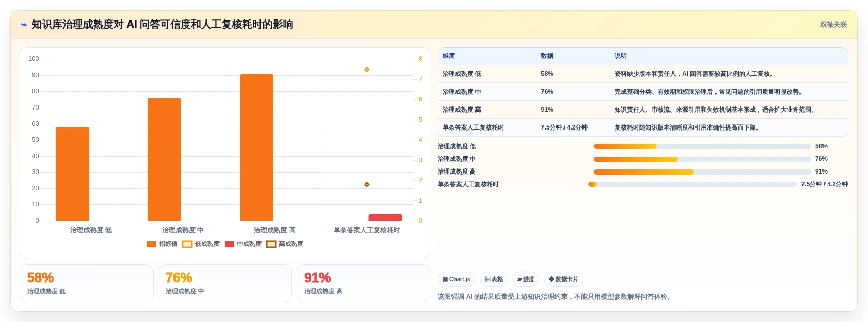Click the orange bar for 治理成熟度 低
Viewport: 868px width, 322px height.
pos(72,174)
